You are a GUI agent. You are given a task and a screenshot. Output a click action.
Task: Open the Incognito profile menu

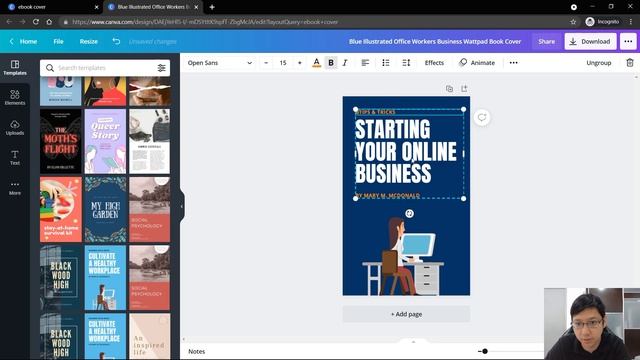pyautogui.click(x=602, y=22)
